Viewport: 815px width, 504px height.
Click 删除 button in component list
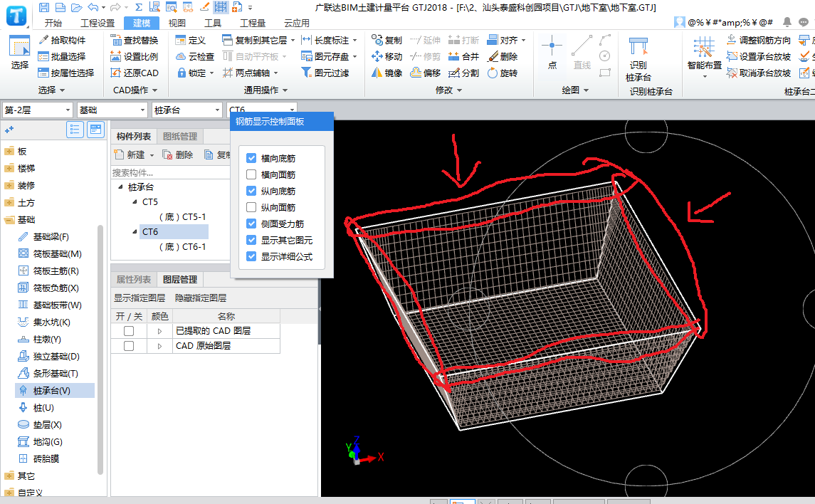pyautogui.click(x=178, y=155)
